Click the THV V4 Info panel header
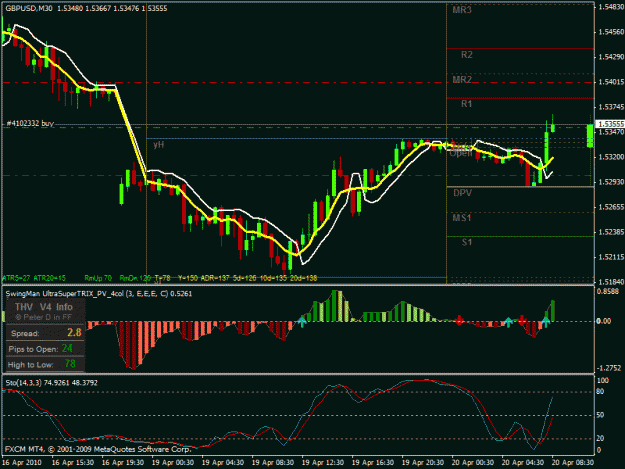 44,307
